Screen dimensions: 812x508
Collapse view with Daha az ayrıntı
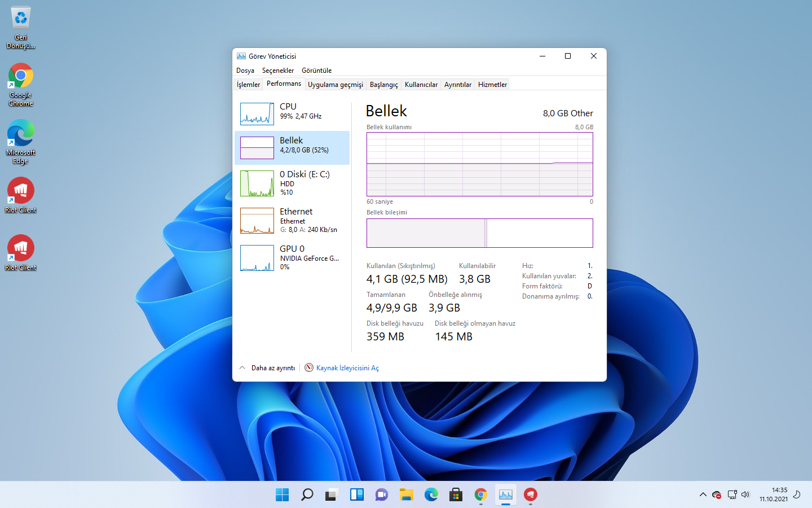[x=267, y=368]
